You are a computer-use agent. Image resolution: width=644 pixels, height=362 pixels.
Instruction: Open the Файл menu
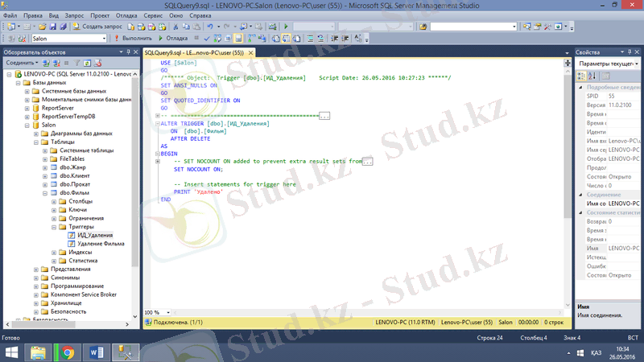tap(10, 15)
